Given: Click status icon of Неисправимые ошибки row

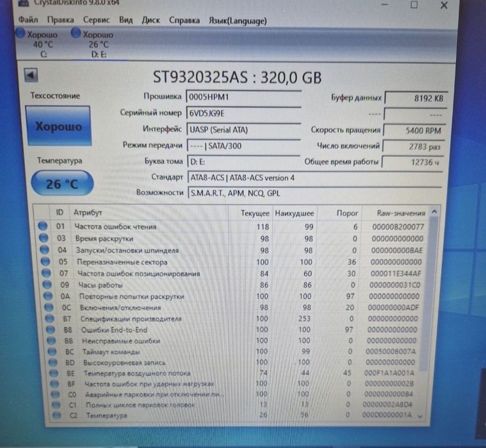Looking at the screenshot, I should (x=51, y=341).
